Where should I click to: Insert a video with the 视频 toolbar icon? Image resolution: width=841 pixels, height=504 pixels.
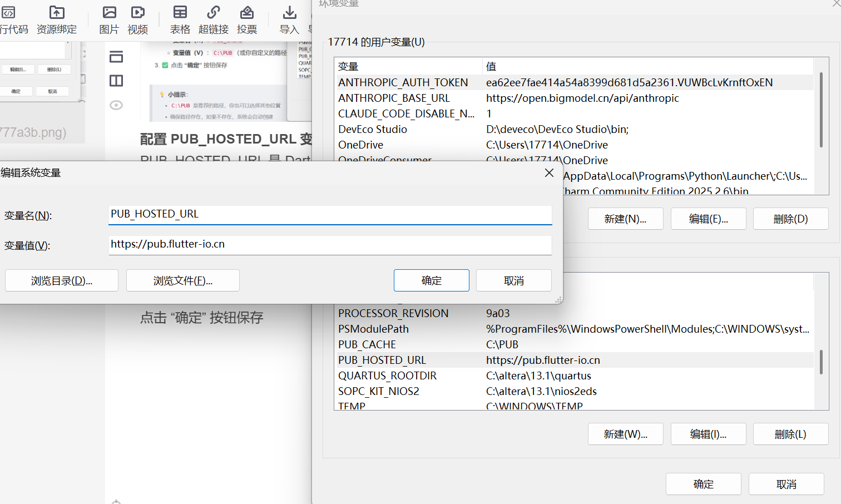137,20
